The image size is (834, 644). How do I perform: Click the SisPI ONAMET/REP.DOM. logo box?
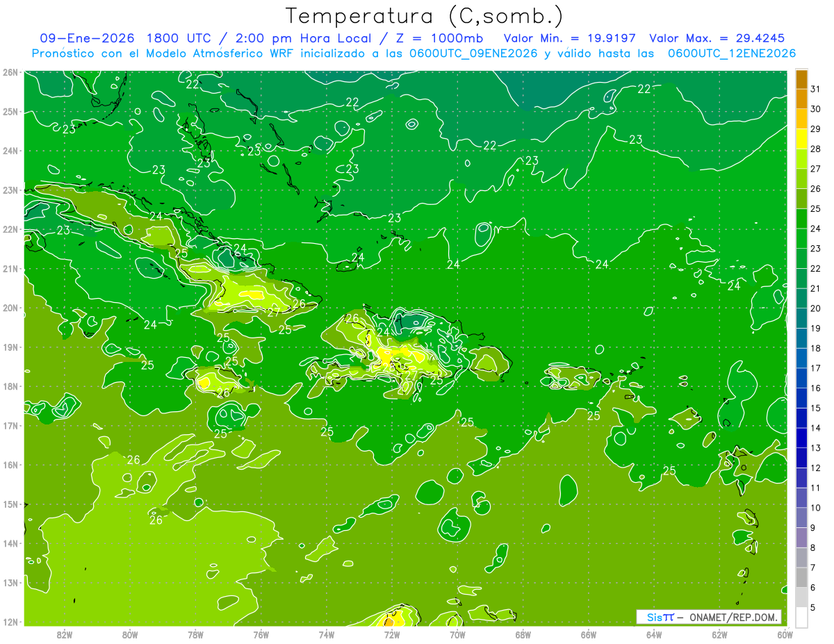tap(708, 617)
